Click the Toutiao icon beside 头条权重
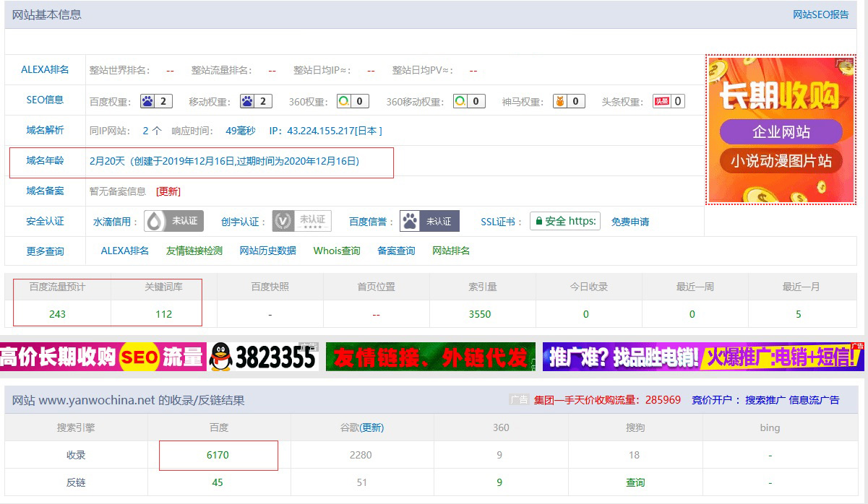868x504 pixels. tap(661, 101)
